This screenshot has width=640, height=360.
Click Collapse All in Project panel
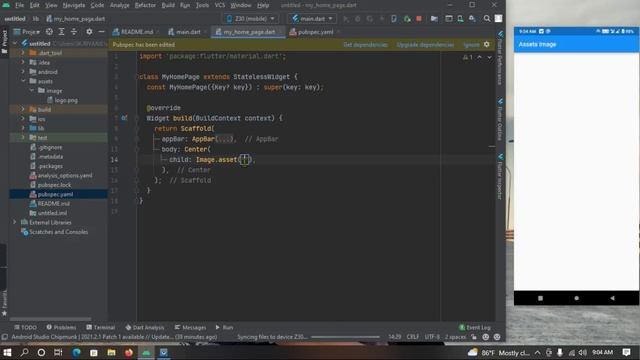point(74,31)
